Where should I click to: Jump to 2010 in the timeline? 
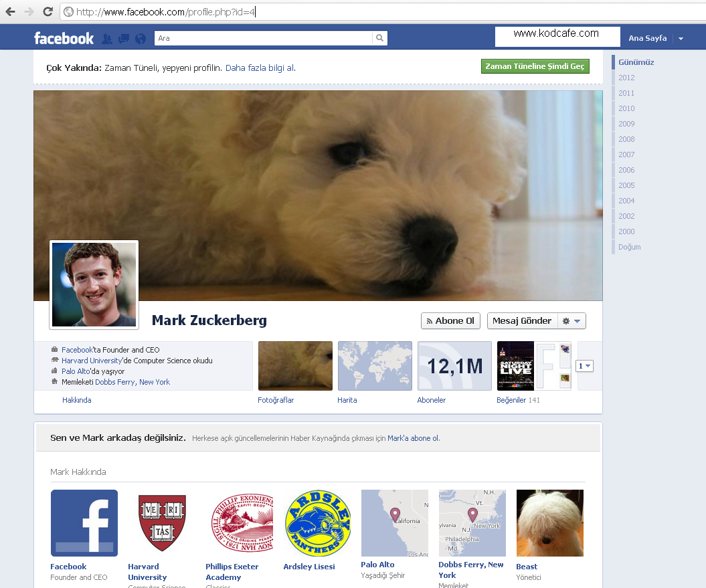point(626,108)
